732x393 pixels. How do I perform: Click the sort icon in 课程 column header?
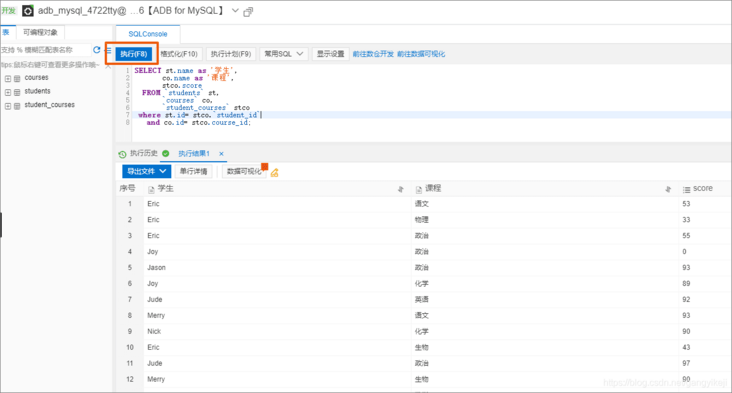pos(668,189)
